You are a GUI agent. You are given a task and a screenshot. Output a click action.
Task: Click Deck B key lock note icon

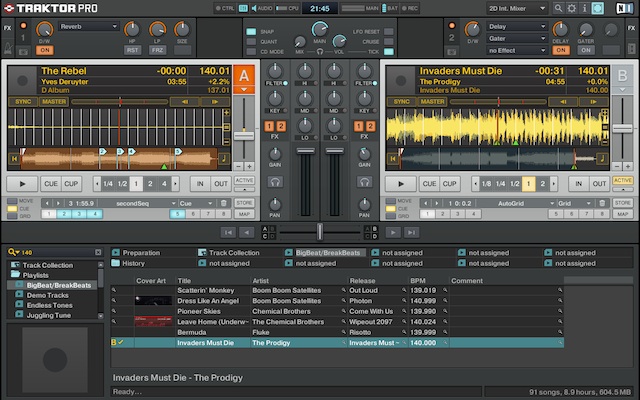click(602, 158)
